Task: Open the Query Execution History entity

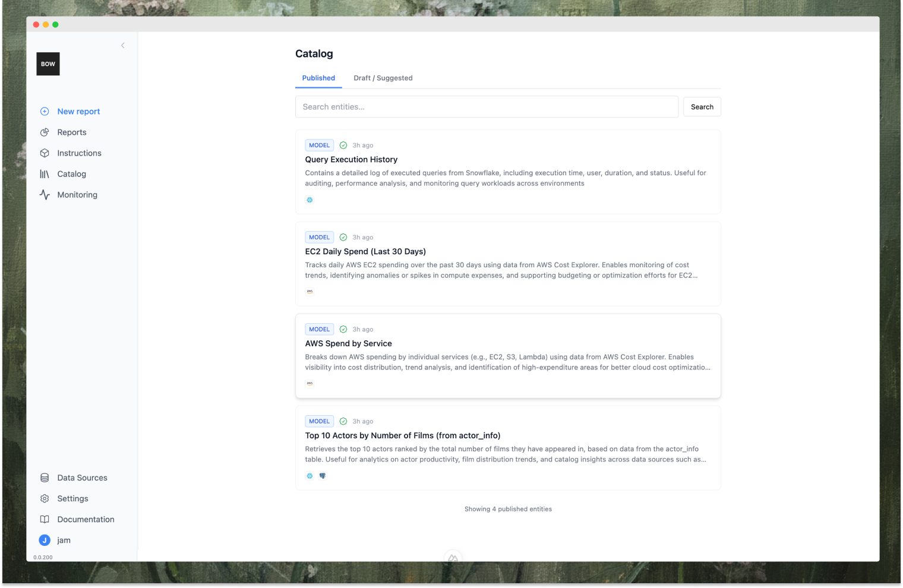Action: tap(351, 160)
